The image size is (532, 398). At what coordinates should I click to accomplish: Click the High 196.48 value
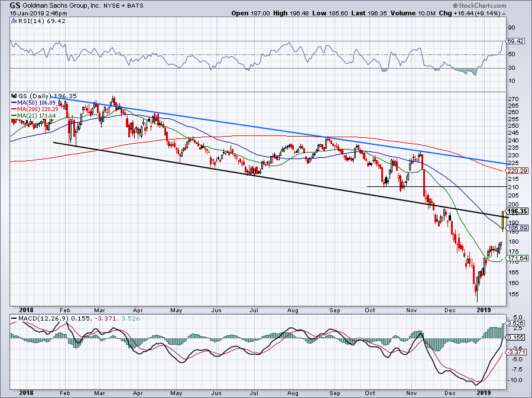coord(291,13)
